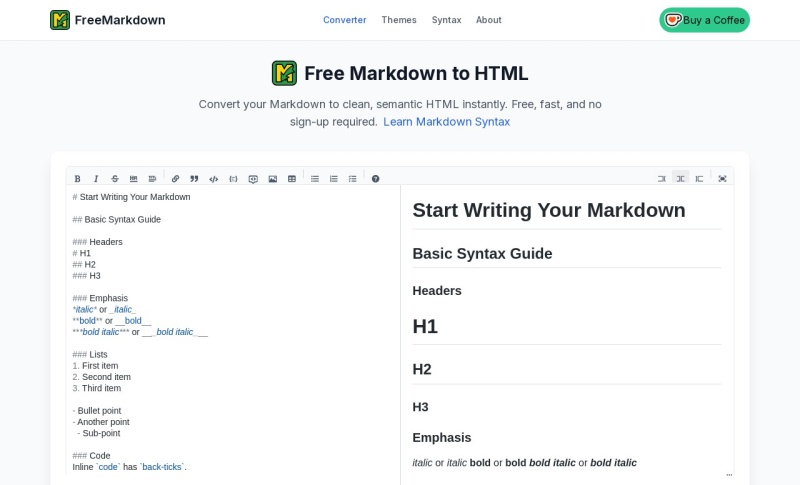
Task: Click the coffee cup icon in Buy a Coffee
Action: (673, 20)
